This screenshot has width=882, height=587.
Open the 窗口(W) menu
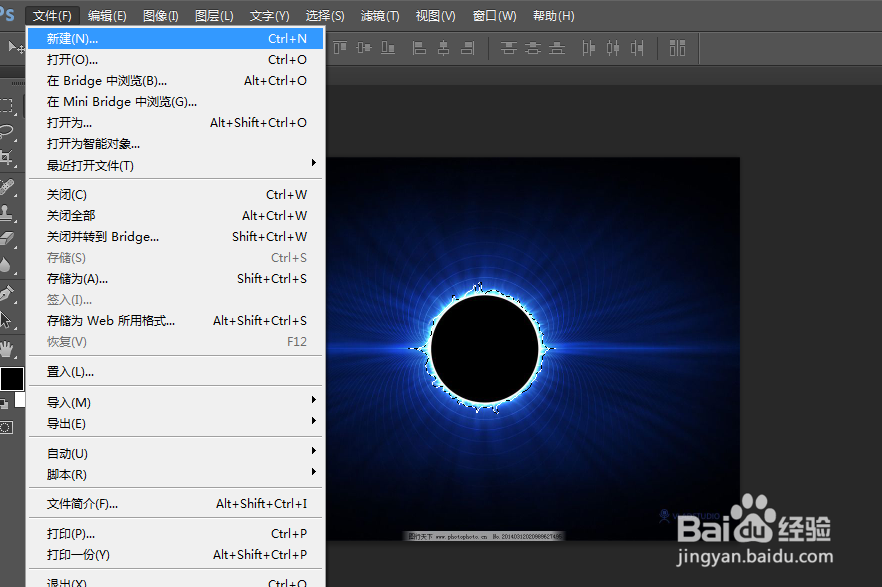tap(494, 16)
